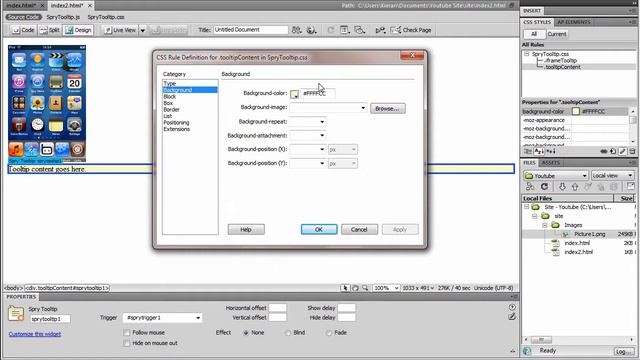The image size is (640, 360).
Task: Click the Help button in the dialog
Action: pyautogui.click(x=246, y=229)
